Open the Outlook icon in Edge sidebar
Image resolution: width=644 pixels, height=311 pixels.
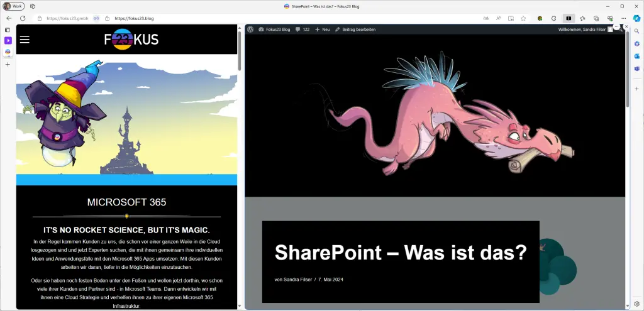636,56
